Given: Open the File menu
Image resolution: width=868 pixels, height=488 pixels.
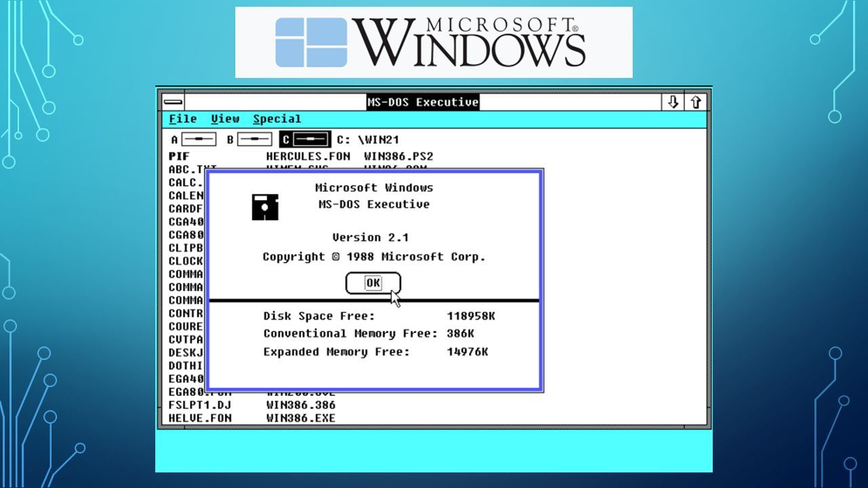Looking at the screenshot, I should pyautogui.click(x=182, y=119).
